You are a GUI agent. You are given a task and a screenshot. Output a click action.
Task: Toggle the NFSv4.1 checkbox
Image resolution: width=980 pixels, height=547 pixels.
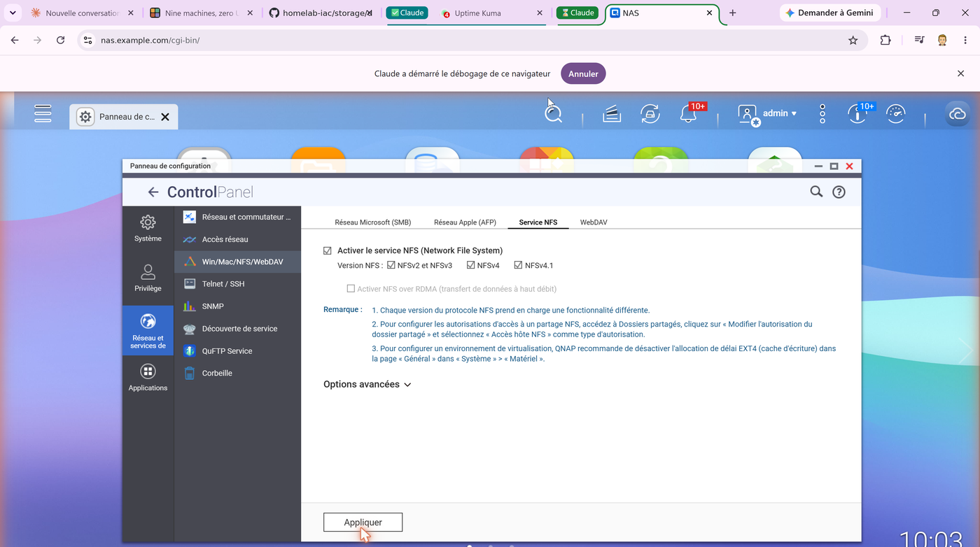click(519, 265)
